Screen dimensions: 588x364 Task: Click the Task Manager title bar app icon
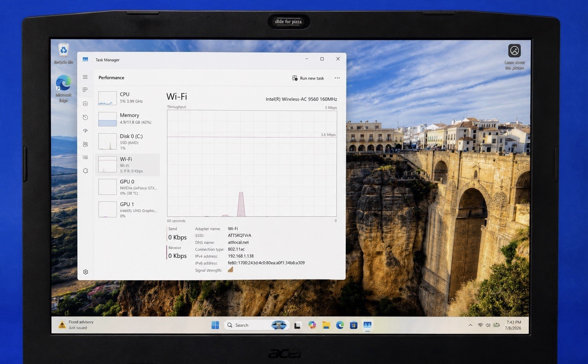tap(85, 60)
